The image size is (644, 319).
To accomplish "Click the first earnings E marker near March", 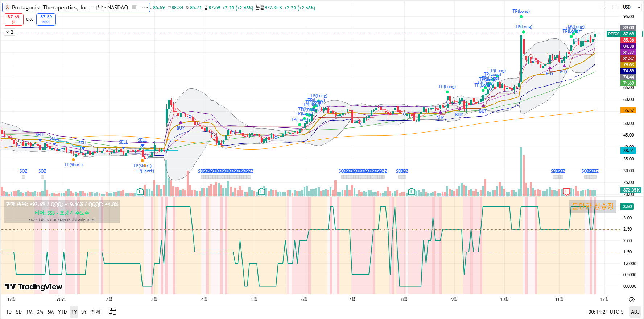I will tap(140, 192).
